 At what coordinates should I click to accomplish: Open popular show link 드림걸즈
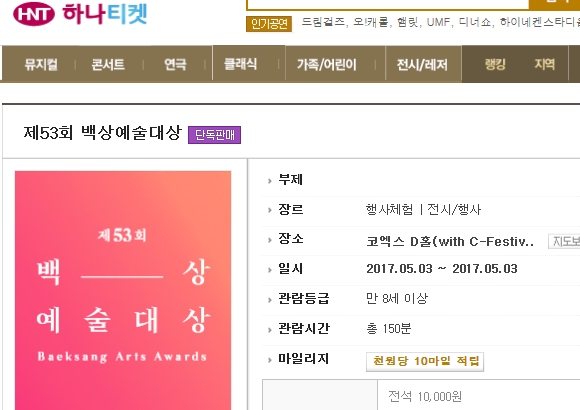click(323, 22)
